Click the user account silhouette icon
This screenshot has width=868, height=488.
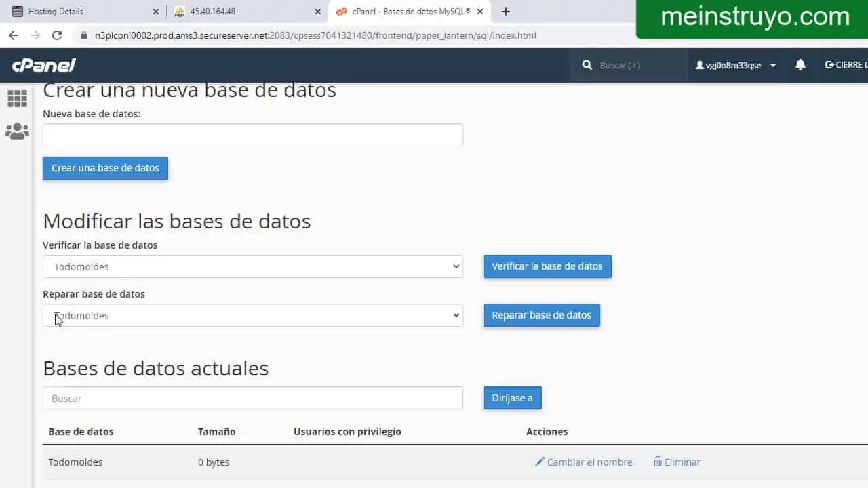point(700,66)
